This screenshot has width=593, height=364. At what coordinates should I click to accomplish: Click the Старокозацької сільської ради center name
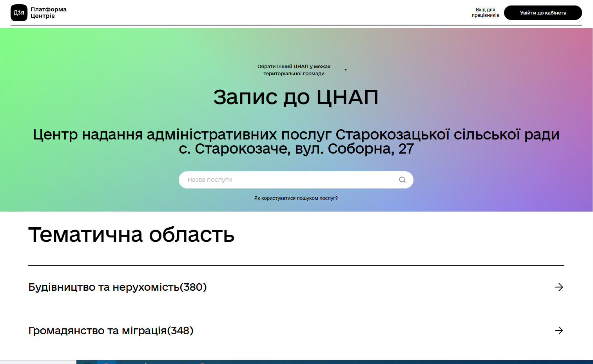(296, 134)
